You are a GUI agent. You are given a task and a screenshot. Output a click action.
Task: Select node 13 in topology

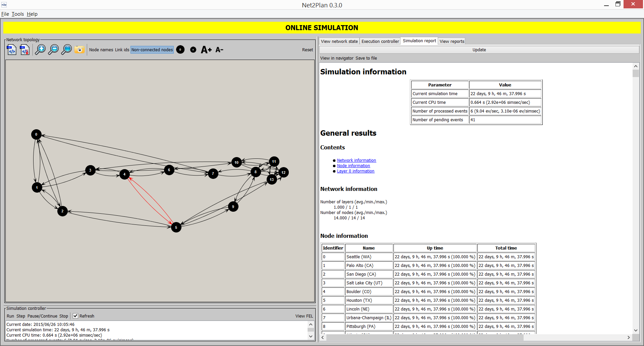(272, 180)
